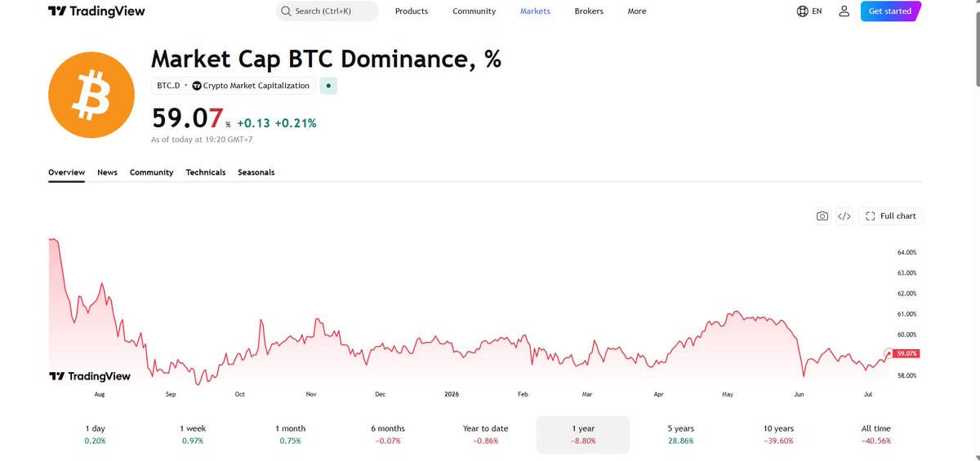
Task: Click the 61.00% axis label
Action: pyautogui.click(x=906, y=314)
